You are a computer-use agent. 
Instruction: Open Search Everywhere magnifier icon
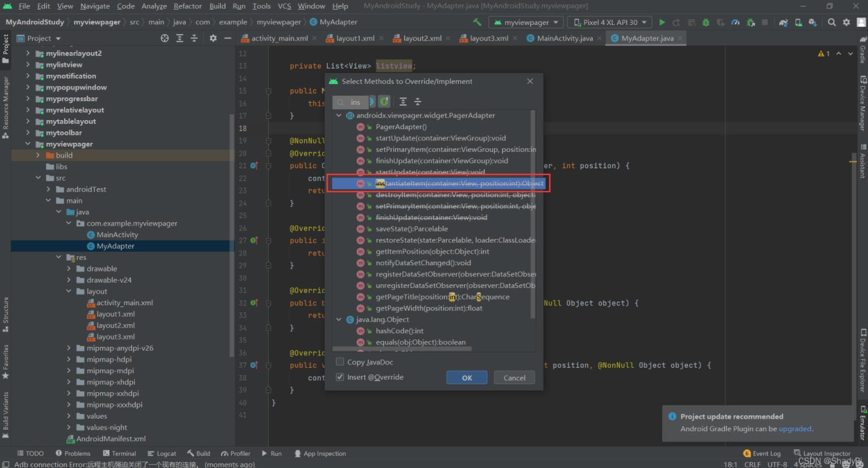point(831,22)
